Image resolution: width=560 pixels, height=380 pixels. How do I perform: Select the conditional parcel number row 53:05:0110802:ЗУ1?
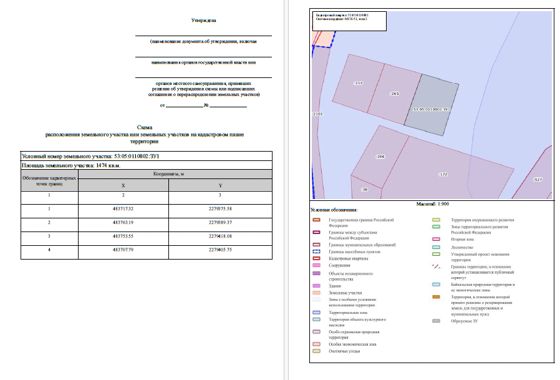pos(146,156)
